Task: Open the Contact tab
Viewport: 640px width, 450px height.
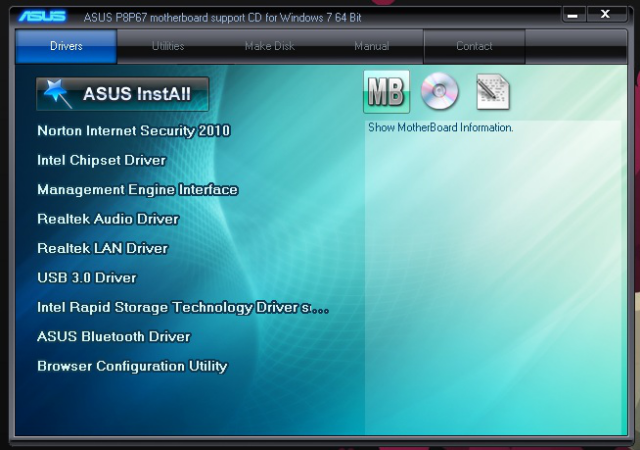Action: 474,46
